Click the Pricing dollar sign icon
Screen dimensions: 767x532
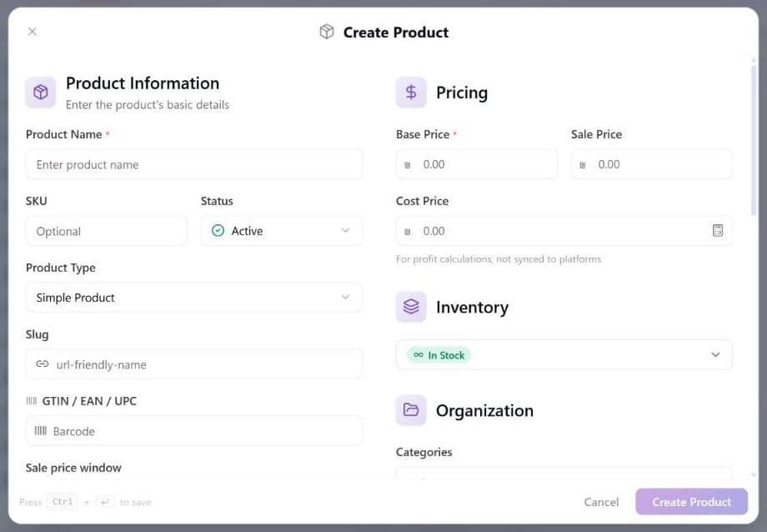coord(411,92)
